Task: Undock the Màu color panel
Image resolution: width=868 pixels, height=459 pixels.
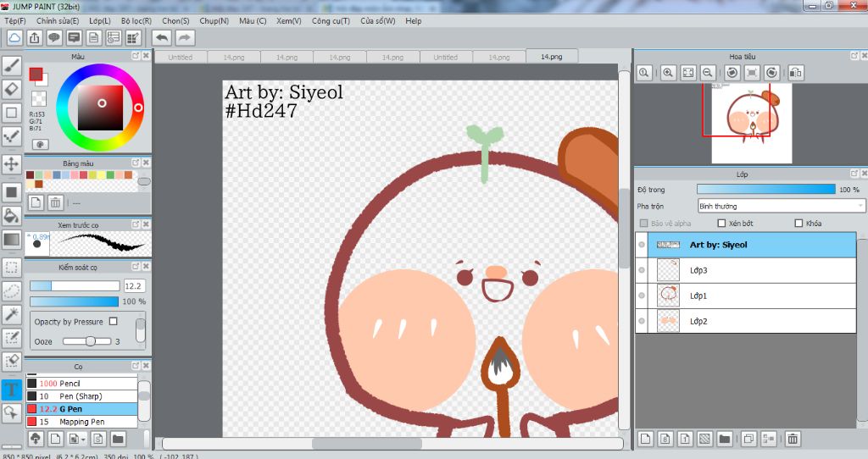Action: (x=136, y=56)
